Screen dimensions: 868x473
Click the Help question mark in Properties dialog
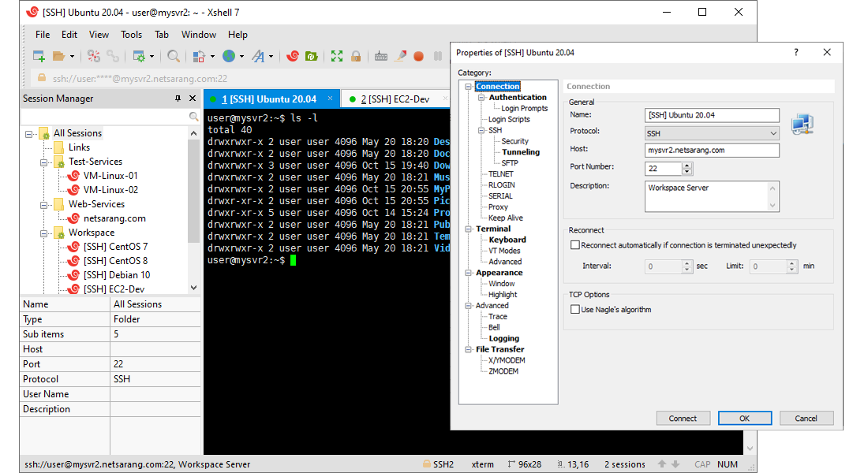click(796, 52)
